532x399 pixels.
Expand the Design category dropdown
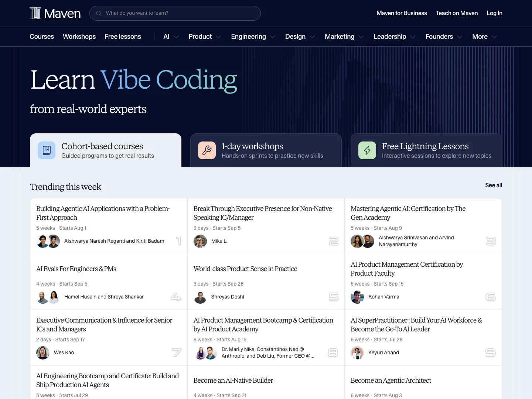tap(300, 37)
